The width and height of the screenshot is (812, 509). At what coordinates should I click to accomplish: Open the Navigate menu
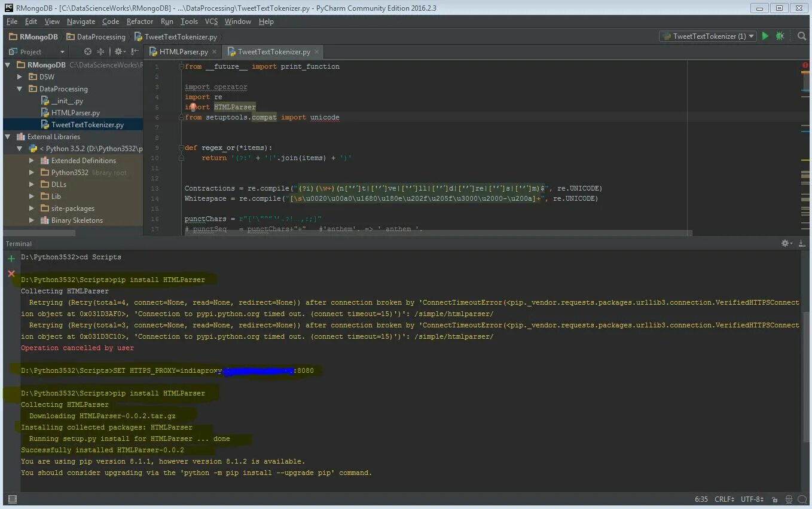point(81,21)
